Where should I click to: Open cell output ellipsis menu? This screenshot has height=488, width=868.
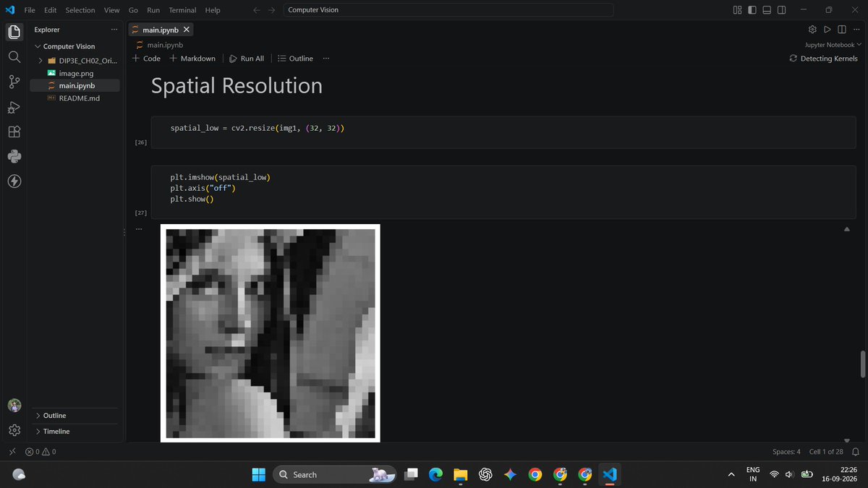pos(139,229)
